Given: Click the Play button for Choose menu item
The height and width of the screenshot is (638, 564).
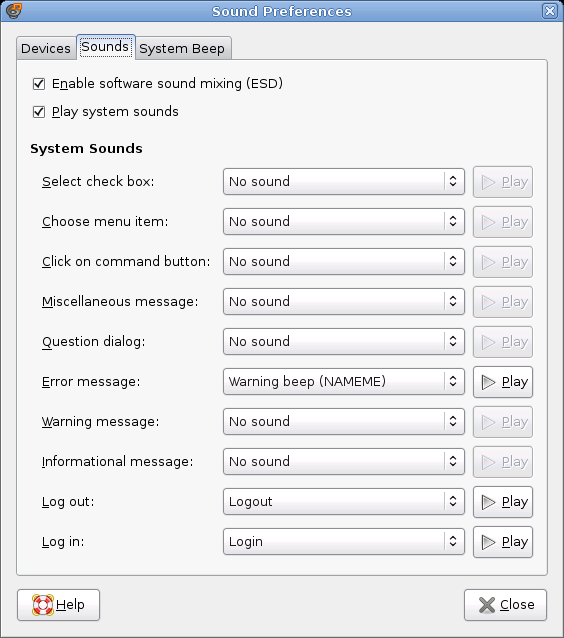Looking at the screenshot, I should [503, 222].
